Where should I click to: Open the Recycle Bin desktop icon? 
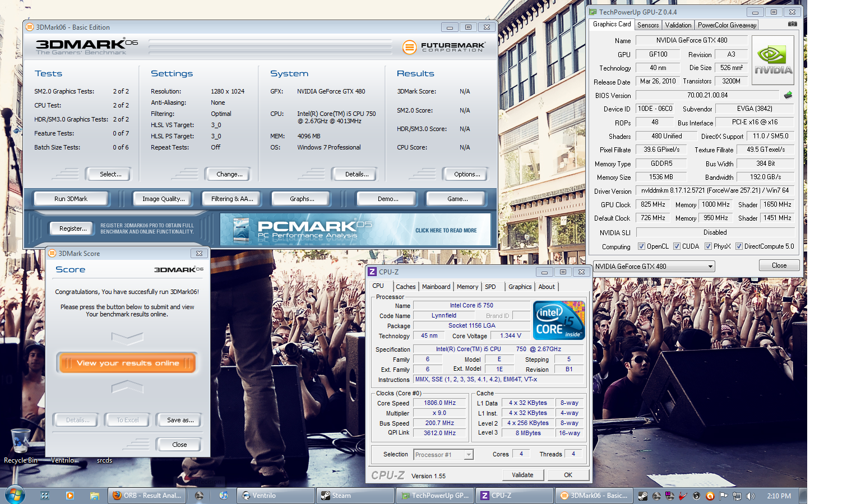(21, 446)
